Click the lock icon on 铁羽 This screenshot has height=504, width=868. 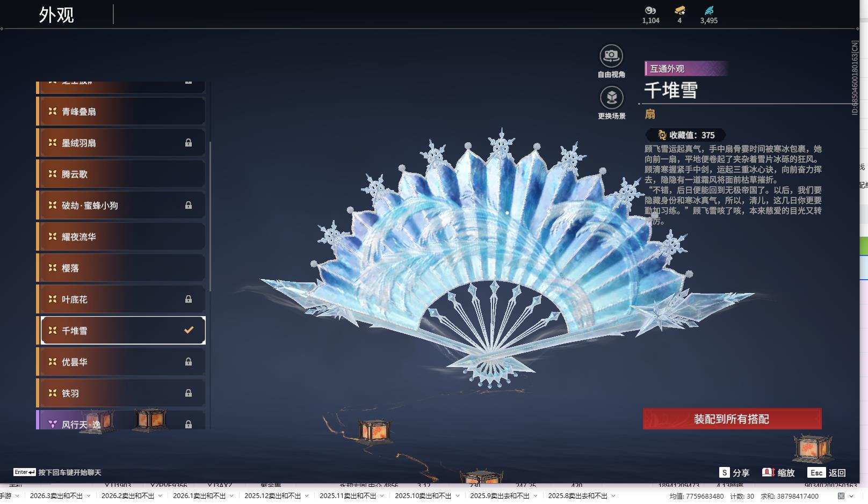click(x=189, y=393)
